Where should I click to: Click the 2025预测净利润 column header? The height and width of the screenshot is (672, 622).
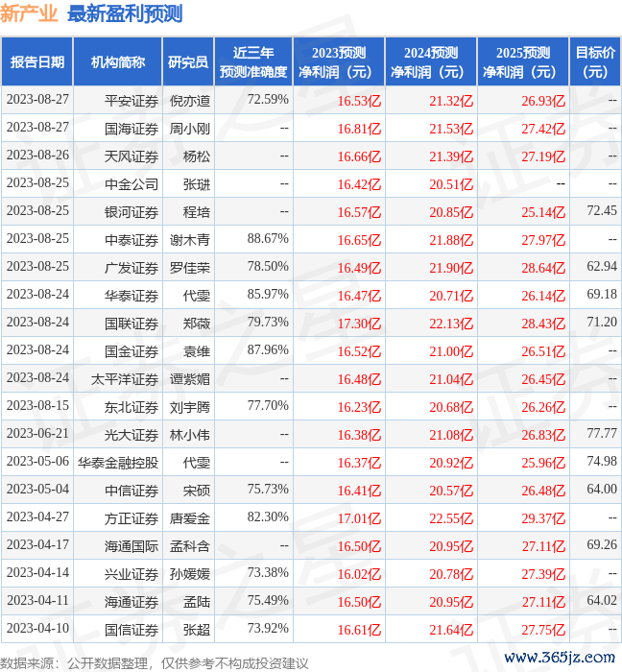click(x=523, y=61)
